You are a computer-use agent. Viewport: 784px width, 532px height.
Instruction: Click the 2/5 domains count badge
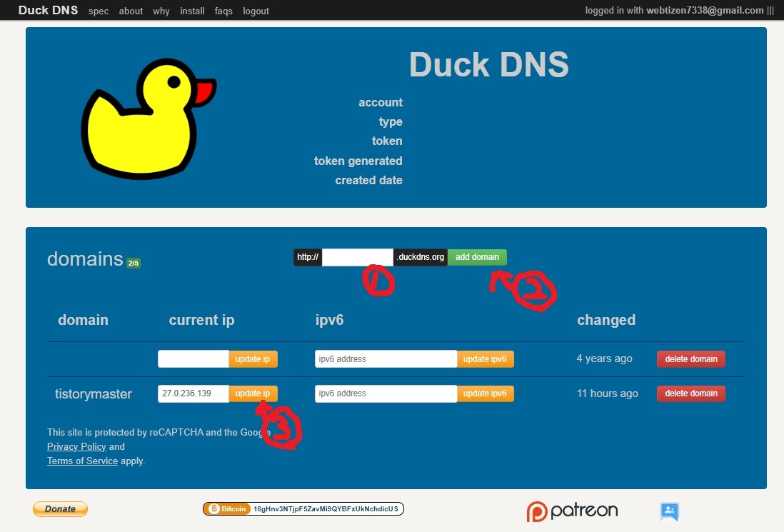point(134,263)
